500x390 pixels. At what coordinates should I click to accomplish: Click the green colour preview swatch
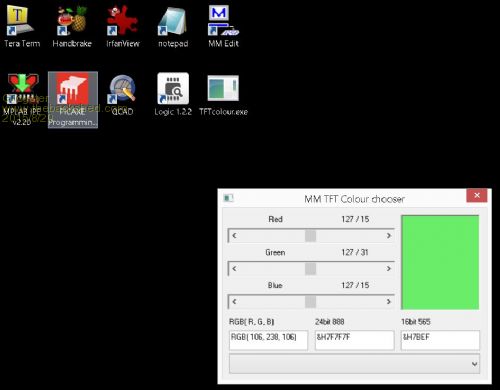tap(440, 262)
